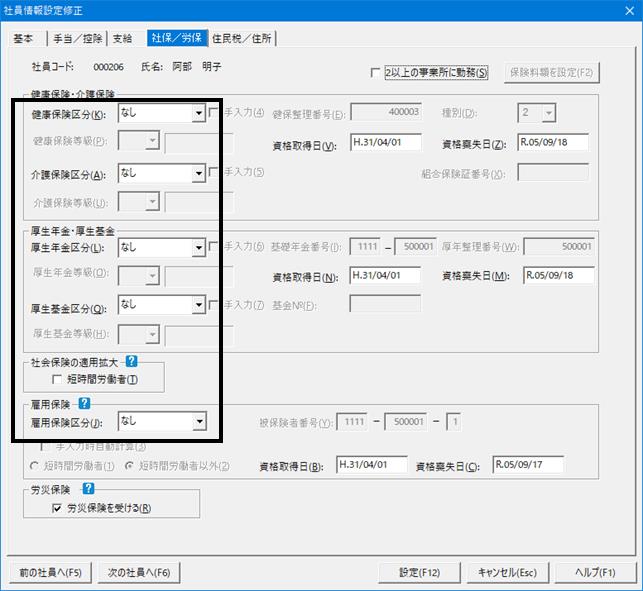Open 厚生年金区分(L) dropdown
The image size is (643, 591).
199,248
